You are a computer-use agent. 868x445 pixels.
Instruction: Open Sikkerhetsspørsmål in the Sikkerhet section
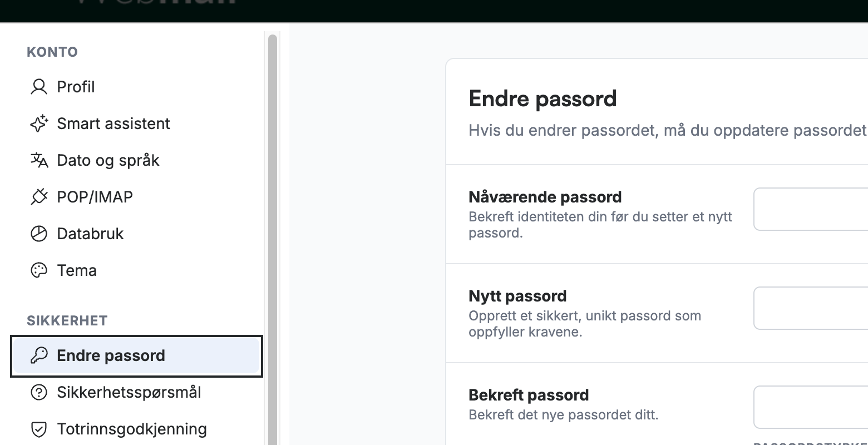pyautogui.click(x=136, y=392)
